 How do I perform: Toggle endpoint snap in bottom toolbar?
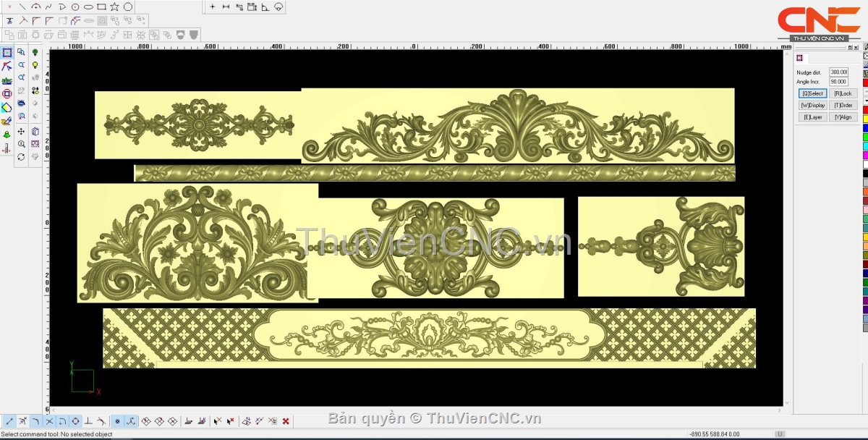9,421
